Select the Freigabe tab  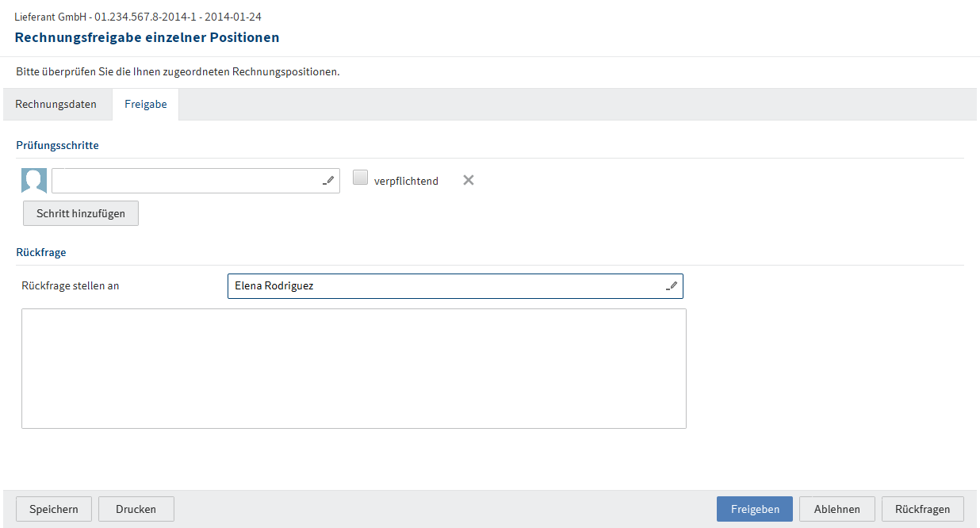click(146, 105)
